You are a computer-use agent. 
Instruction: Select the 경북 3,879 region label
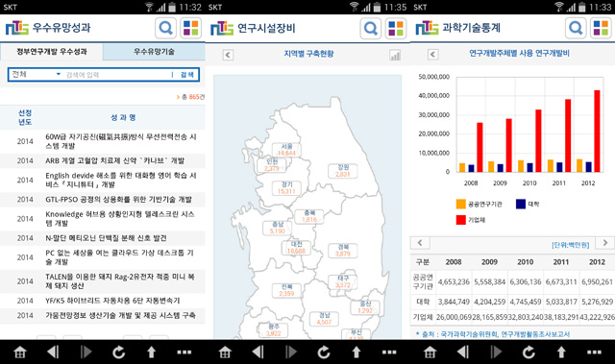pos(343,251)
